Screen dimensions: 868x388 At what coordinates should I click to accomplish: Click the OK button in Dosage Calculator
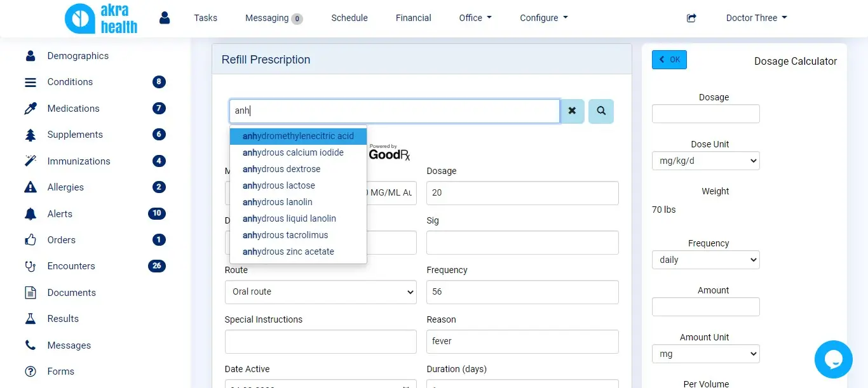668,58
